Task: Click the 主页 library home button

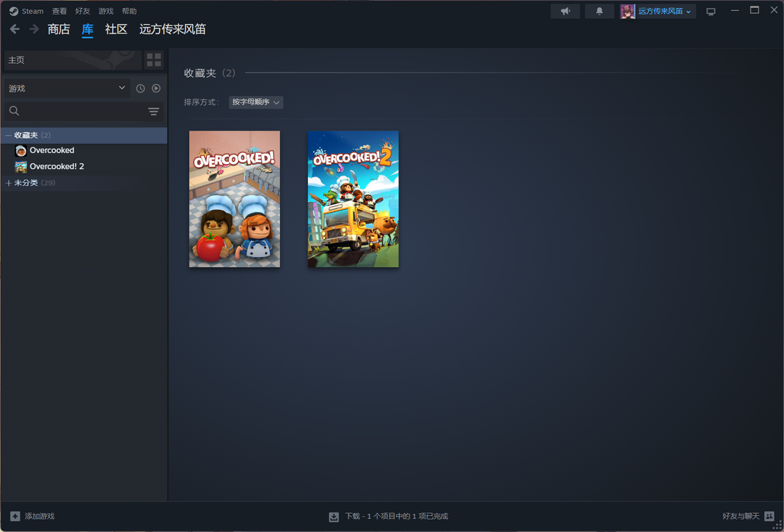Action: (x=73, y=60)
